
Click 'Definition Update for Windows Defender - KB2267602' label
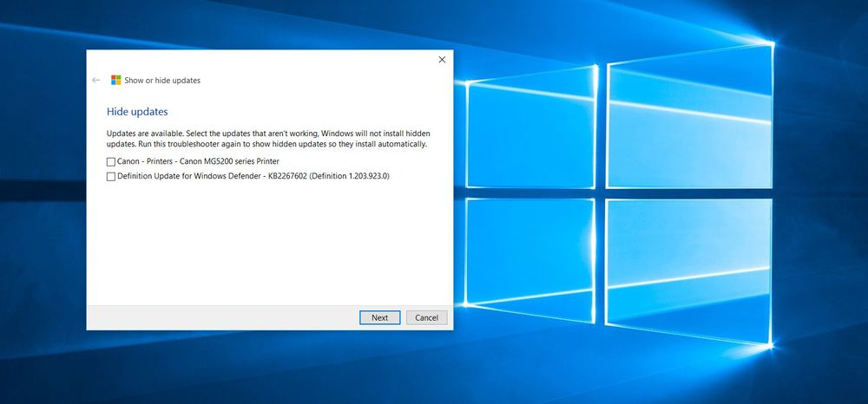(x=253, y=176)
